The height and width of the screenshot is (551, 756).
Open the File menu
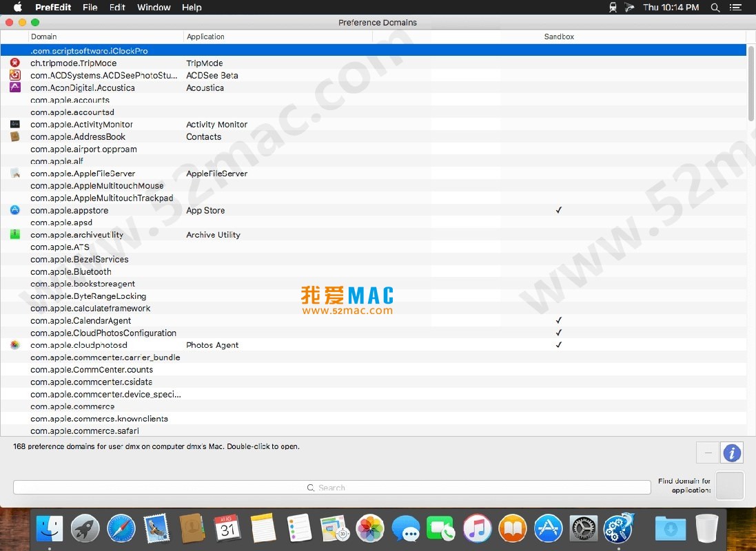90,7
